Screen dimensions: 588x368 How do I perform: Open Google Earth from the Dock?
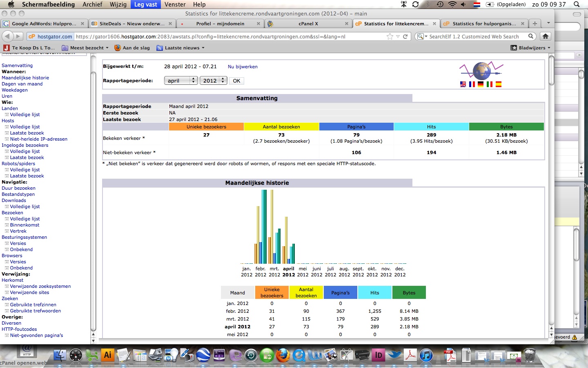(x=203, y=355)
